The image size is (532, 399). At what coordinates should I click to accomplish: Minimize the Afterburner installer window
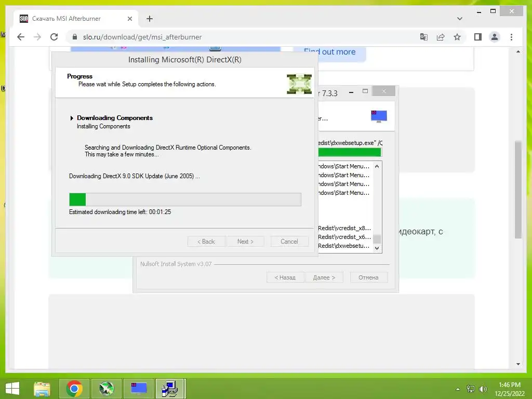tap(351, 92)
